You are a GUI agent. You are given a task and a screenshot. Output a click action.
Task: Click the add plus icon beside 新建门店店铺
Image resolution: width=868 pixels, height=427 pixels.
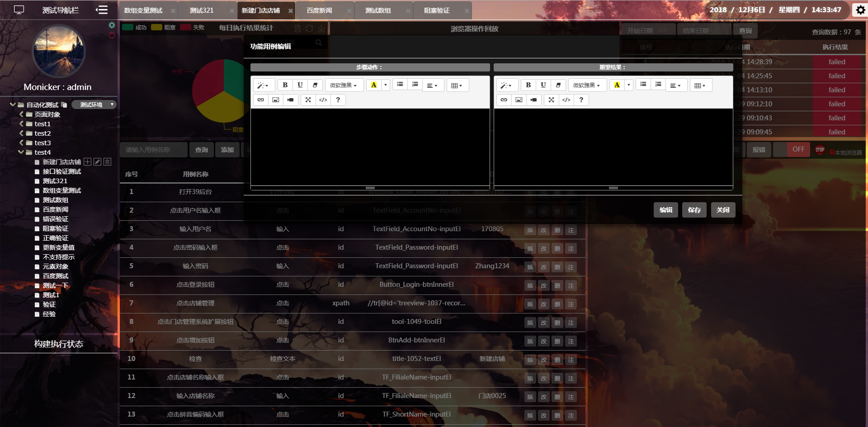click(x=87, y=162)
